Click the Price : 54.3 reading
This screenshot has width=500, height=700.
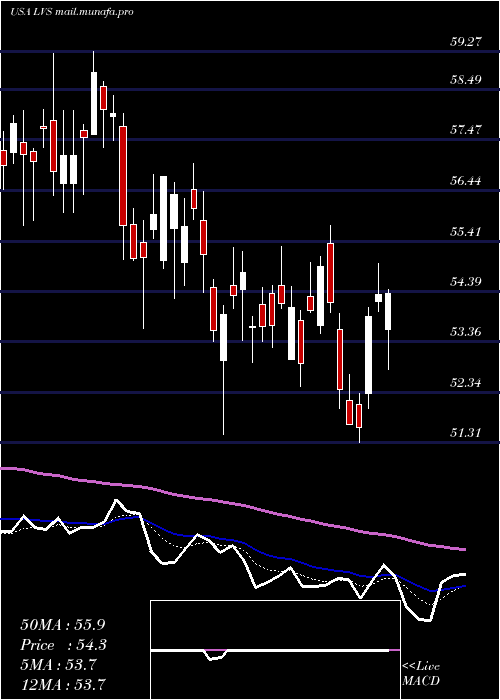[x=63, y=645]
